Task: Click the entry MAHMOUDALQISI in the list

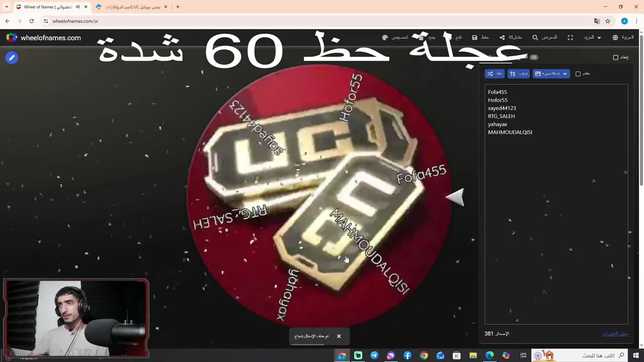Action: point(510,132)
